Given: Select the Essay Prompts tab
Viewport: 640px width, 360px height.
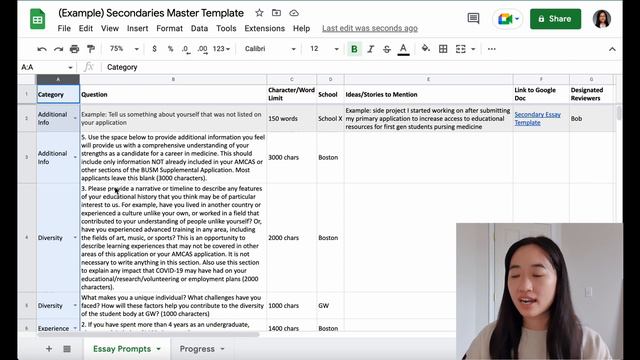Looking at the screenshot, I should pyautogui.click(x=122, y=349).
